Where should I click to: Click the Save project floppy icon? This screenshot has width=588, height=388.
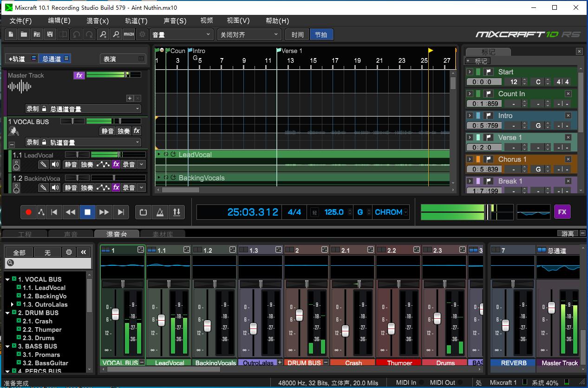50,34
